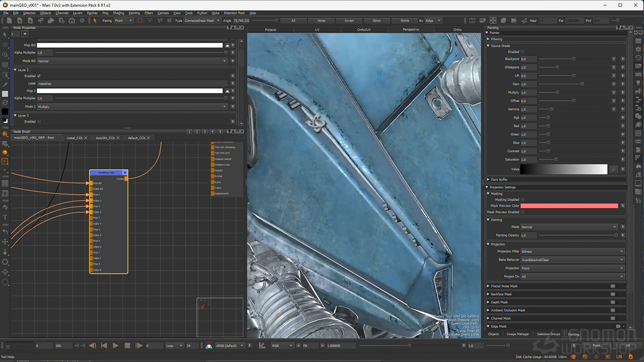Enable the Source Grade checkbox
644x362 pixels.
(522, 52)
